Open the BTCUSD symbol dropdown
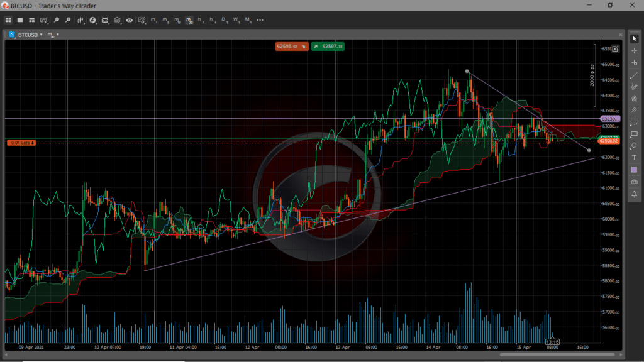644x362 pixels. [30, 35]
